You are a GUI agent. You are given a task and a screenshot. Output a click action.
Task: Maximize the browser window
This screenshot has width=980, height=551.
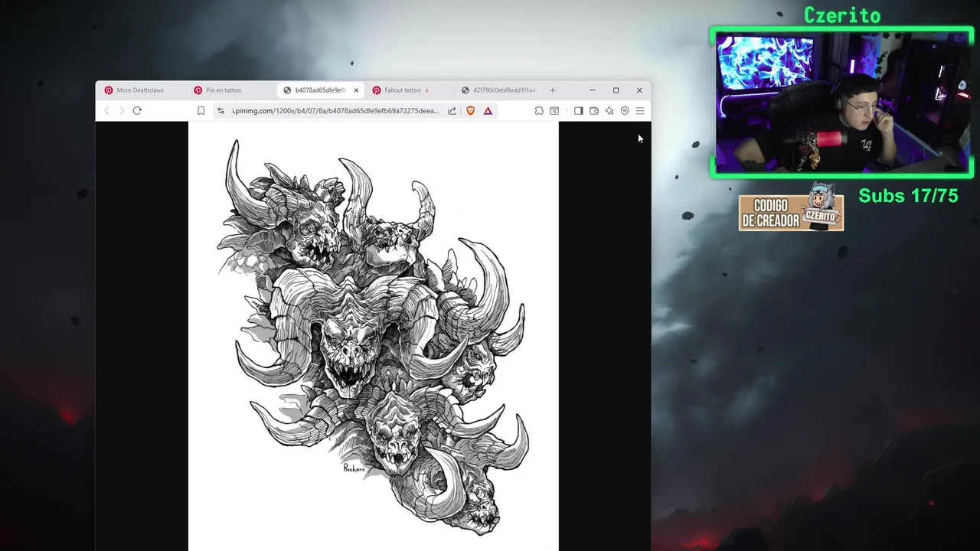[616, 90]
